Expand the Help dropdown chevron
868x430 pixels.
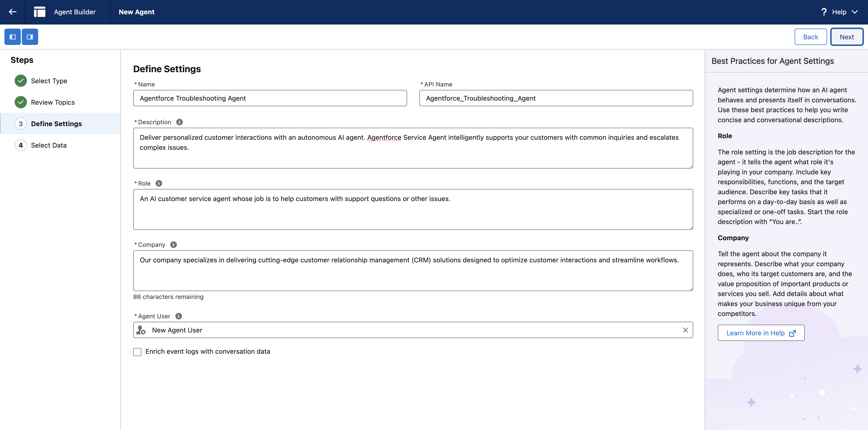pos(855,12)
